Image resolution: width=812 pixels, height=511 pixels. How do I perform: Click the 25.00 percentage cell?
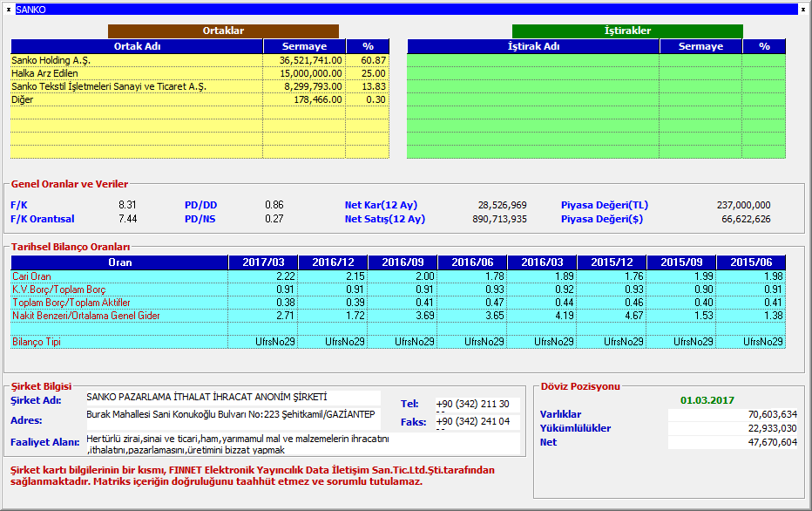pyautogui.click(x=374, y=73)
